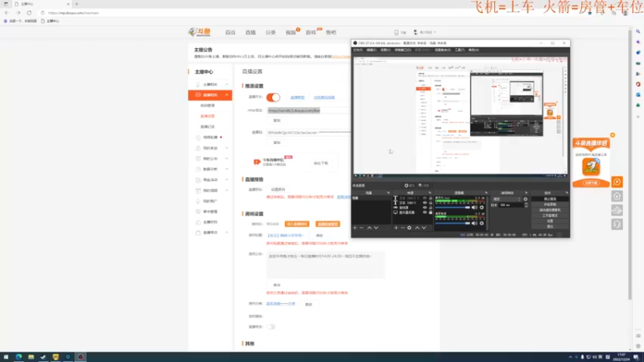This screenshot has width=644, height=362.
Task: Click the orange button beside room ID 905668
Action: coord(296,224)
